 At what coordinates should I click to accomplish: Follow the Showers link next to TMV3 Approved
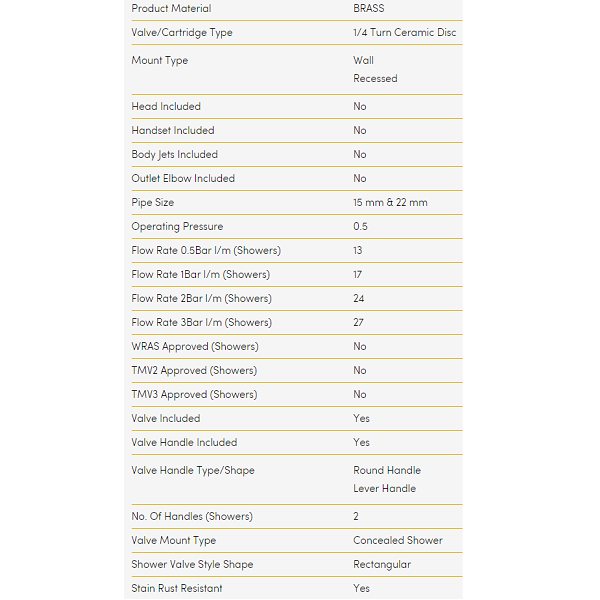(x=233, y=395)
